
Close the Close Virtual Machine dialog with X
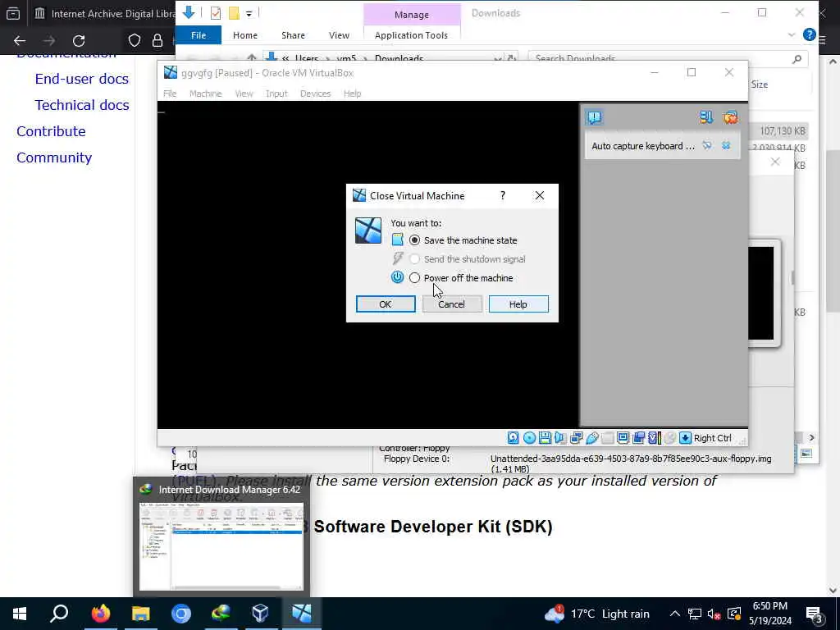click(x=540, y=195)
